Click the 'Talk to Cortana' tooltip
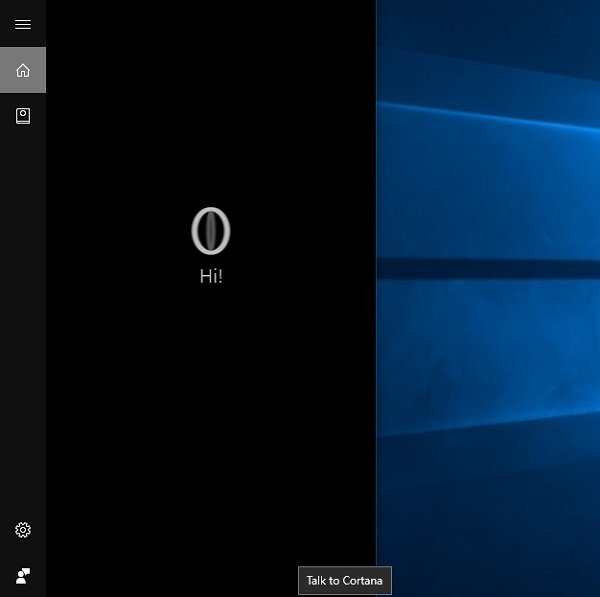 click(x=345, y=581)
